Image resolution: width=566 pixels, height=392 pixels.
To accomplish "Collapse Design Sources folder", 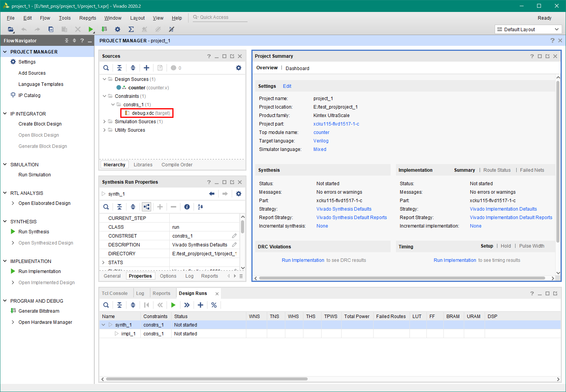I will coord(104,79).
